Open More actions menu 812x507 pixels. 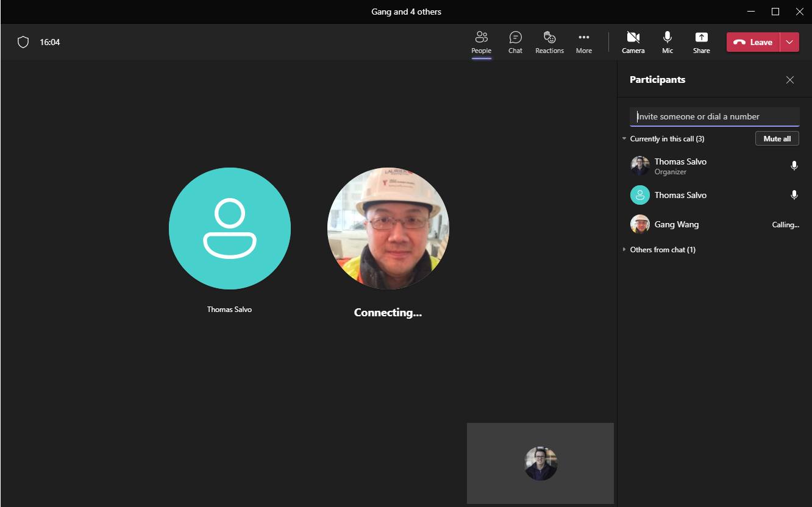(x=583, y=42)
